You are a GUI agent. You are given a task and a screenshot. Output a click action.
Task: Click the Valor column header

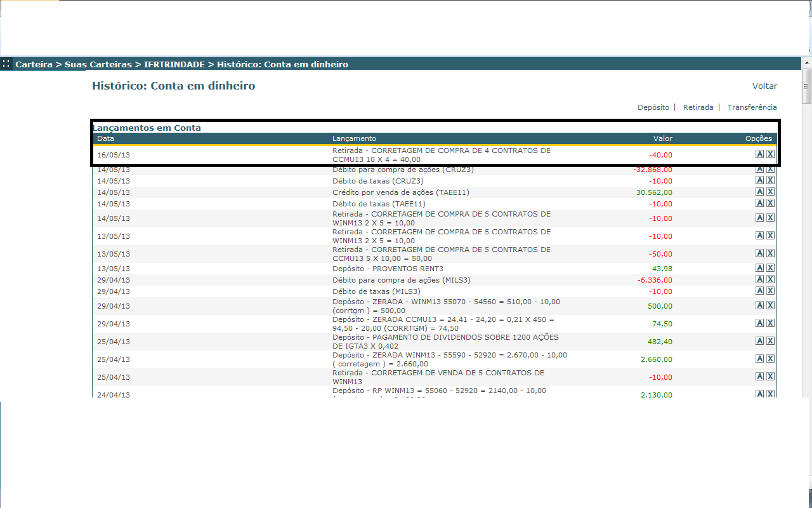663,138
